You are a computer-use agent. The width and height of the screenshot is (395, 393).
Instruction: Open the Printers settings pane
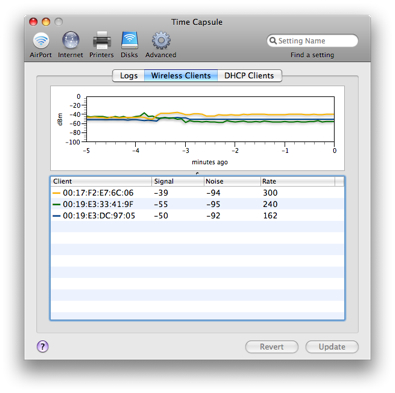[101, 45]
